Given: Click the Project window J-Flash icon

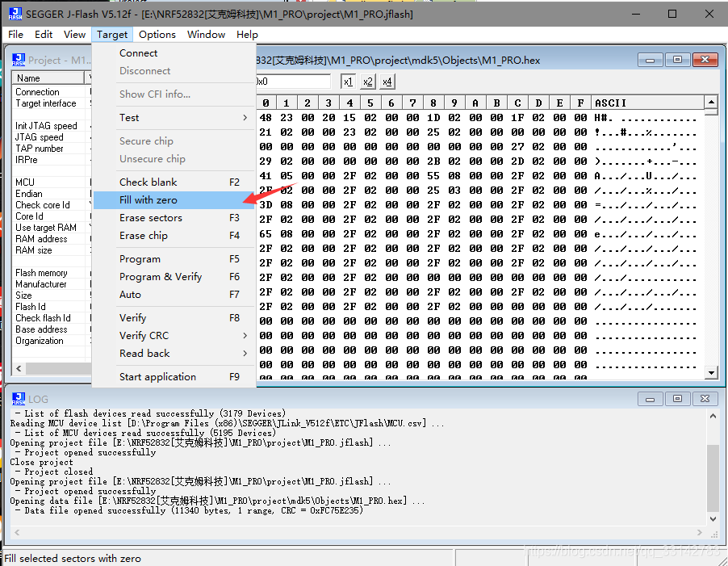Looking at the screenshot, I should (x=19, y=60).
